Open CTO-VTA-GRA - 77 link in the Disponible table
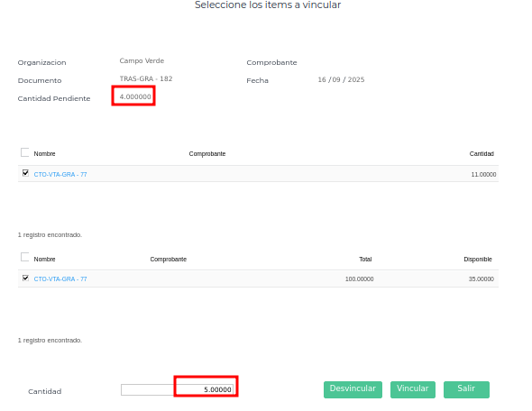The height and width of the screenshot is (411, 532). tap(60, 279)
